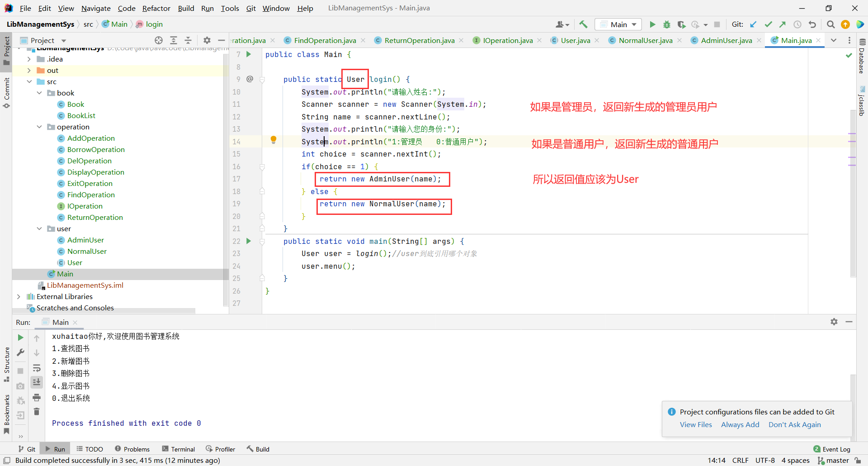Image resolution: width=868 pixels, height=466 pixels.
Task: Open Search Everywhere magnifier
Action: coord(831,24)
